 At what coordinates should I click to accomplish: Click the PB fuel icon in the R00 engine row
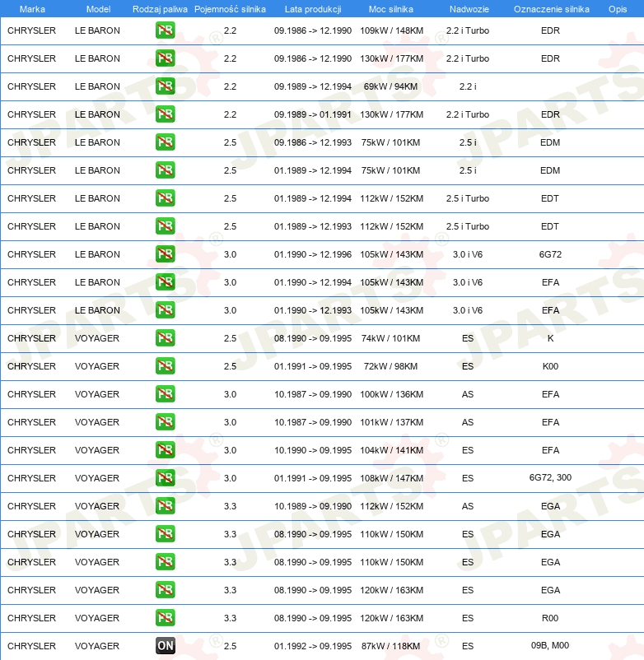point(166,618)
